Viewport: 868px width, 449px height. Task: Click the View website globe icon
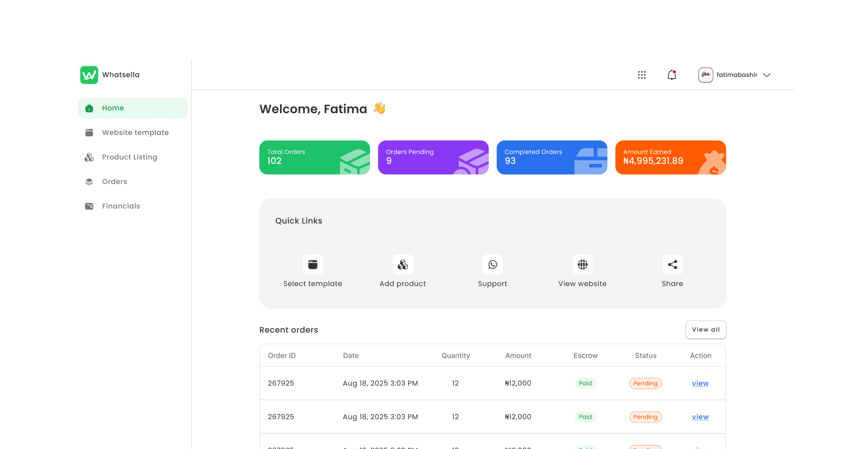pos(582,265)
